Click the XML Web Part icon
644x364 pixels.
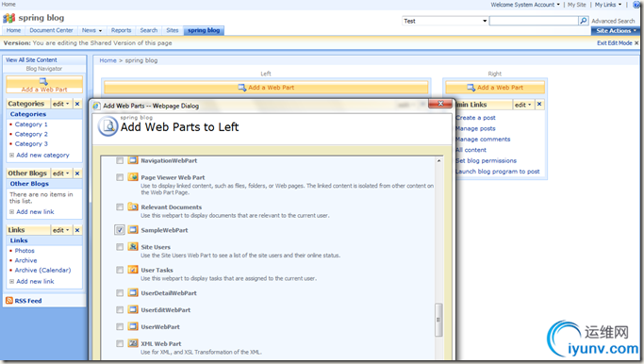pos(133,343)
